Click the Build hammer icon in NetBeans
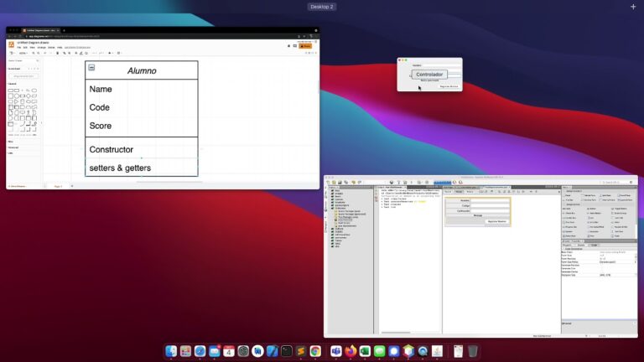Screen dimensions: 644x362 [x=399, y=182]
